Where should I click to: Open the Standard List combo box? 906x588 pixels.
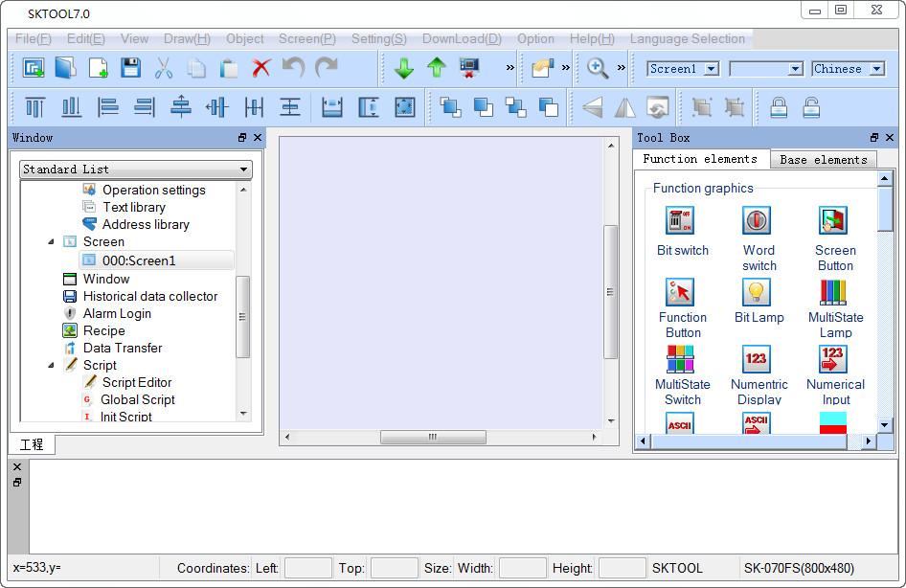pyautogui.click(x=134, y=168)
